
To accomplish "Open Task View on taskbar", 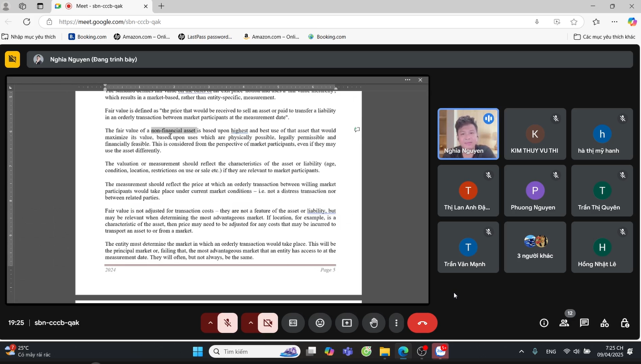I will [x=311, y=351].
